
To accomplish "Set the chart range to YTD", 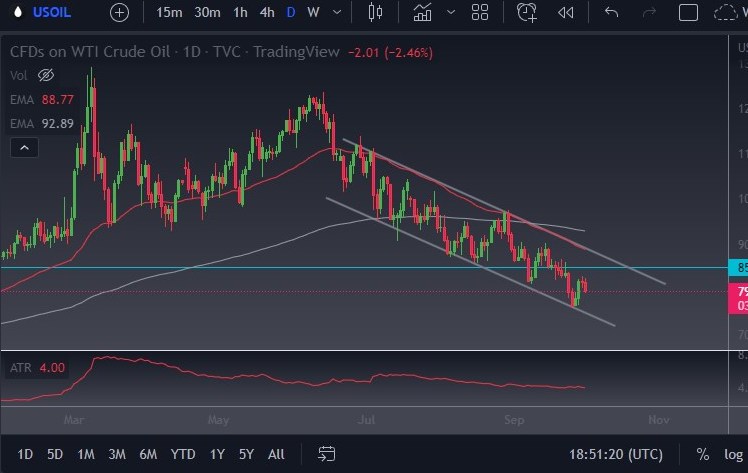I will coord(182,454).
